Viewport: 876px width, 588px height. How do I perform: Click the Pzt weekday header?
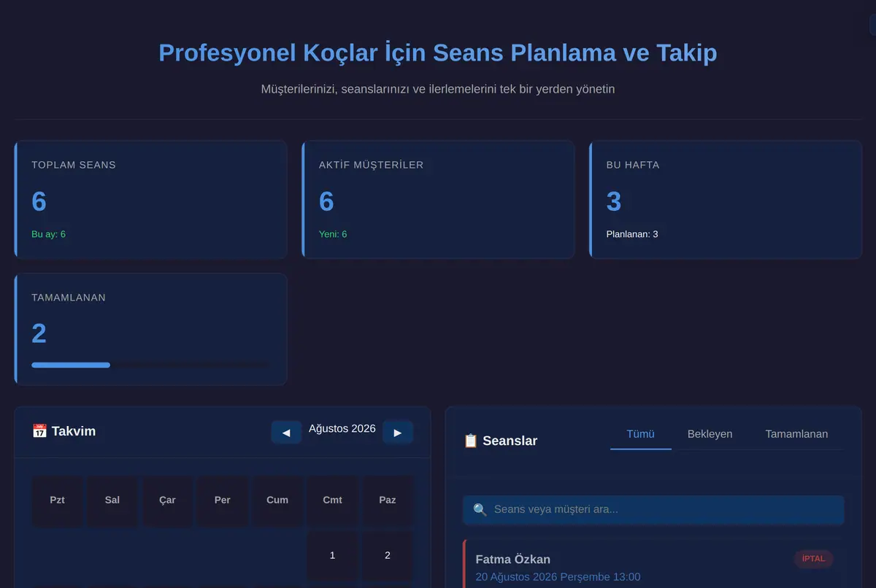[57, 500]
